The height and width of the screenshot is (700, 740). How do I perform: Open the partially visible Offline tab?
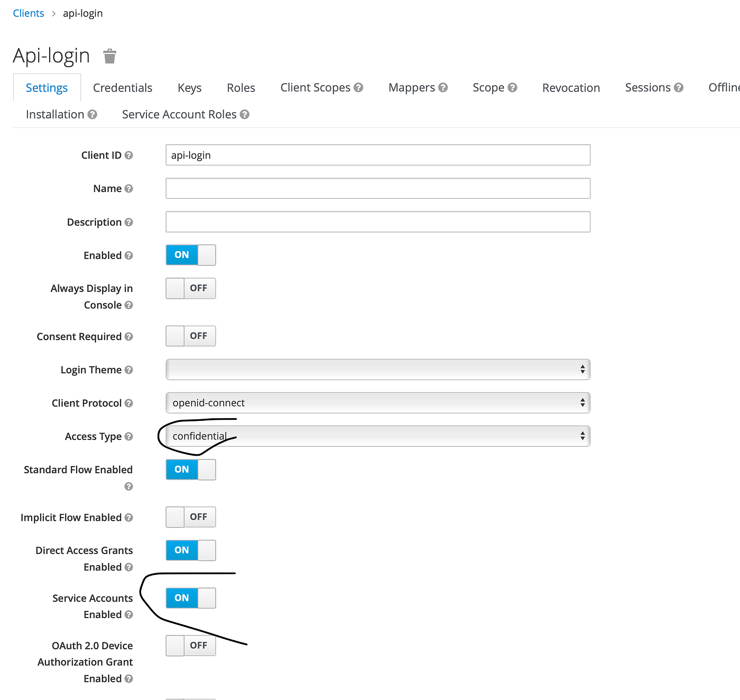click(x=724, y=88)
